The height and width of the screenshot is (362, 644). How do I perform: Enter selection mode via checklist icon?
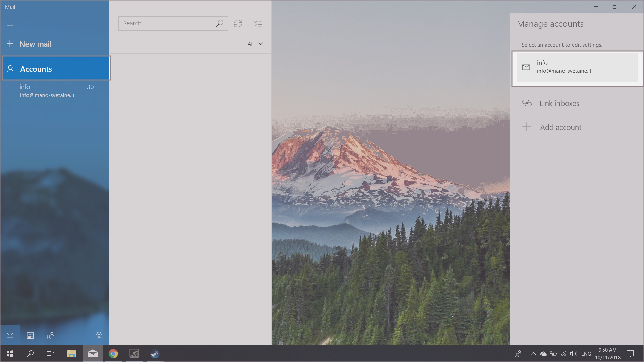click(258, 23)
